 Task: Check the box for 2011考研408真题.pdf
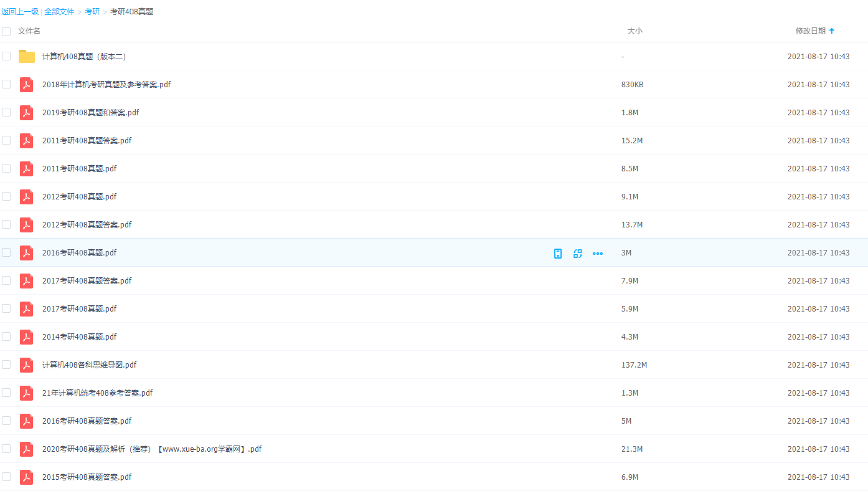[6, 168]
